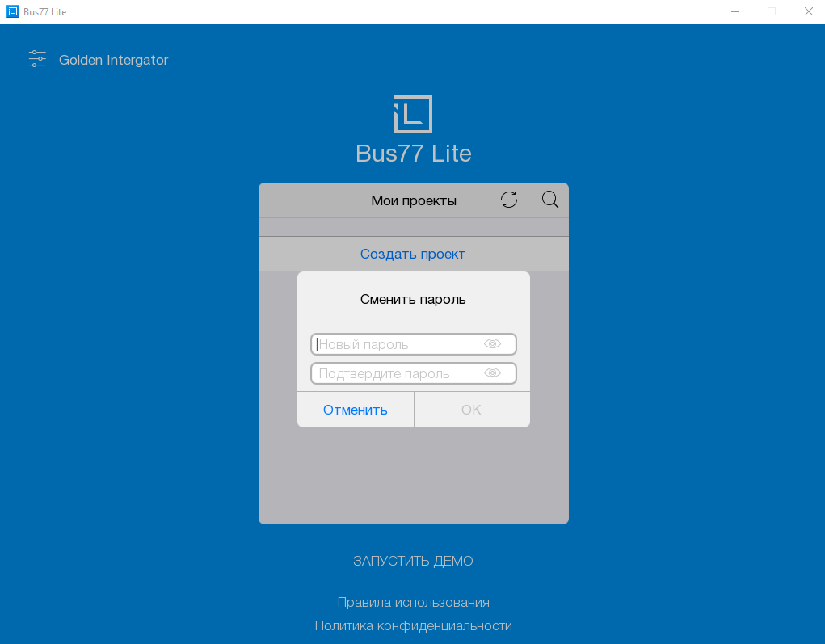825x644 pixels.
Task: Open Правила использования
Action: 413,602
